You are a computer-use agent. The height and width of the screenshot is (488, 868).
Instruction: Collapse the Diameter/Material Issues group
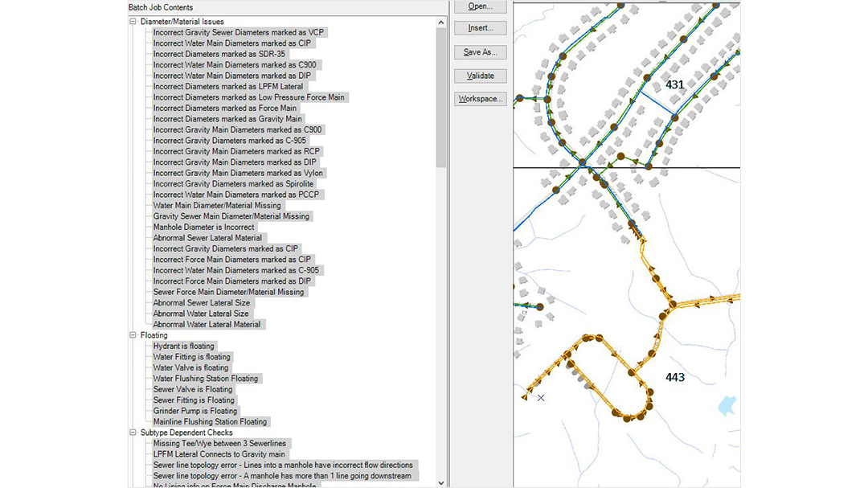tap(133, 22)
